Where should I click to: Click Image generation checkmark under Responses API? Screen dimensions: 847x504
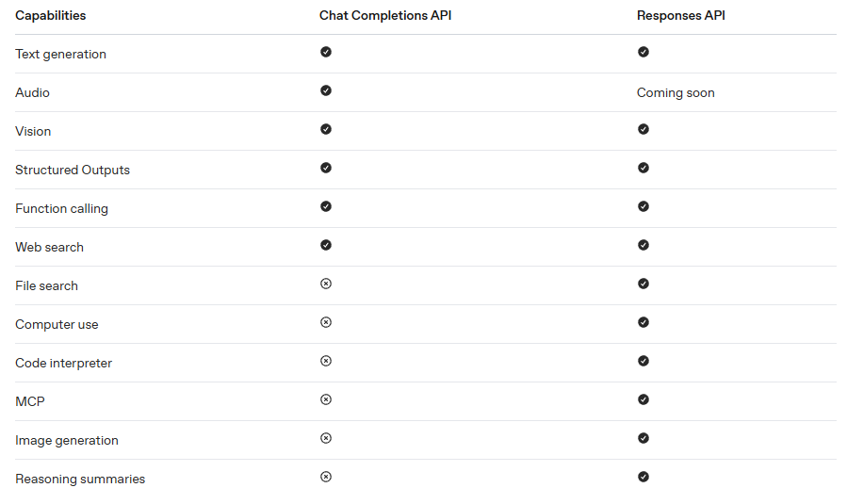click(643, 438)
